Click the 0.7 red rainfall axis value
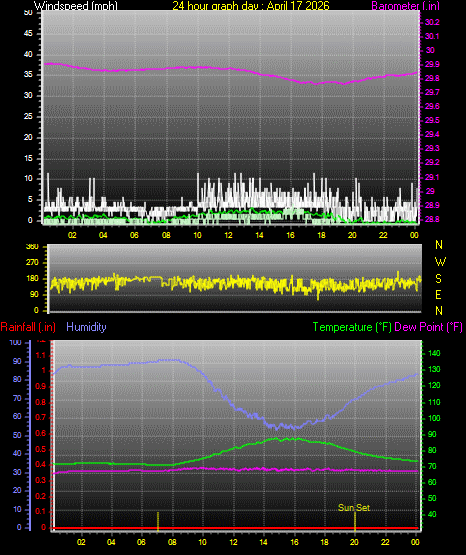466x555 pixels. [41, 417]
